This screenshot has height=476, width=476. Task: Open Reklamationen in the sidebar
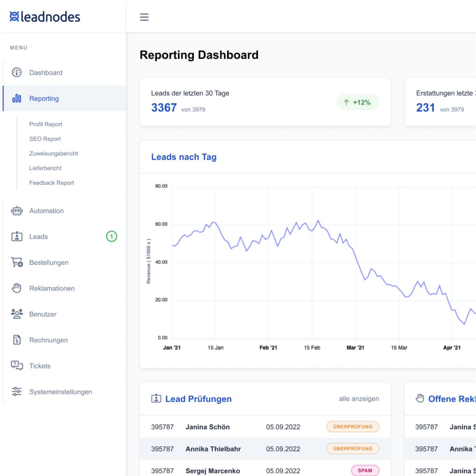65,288
